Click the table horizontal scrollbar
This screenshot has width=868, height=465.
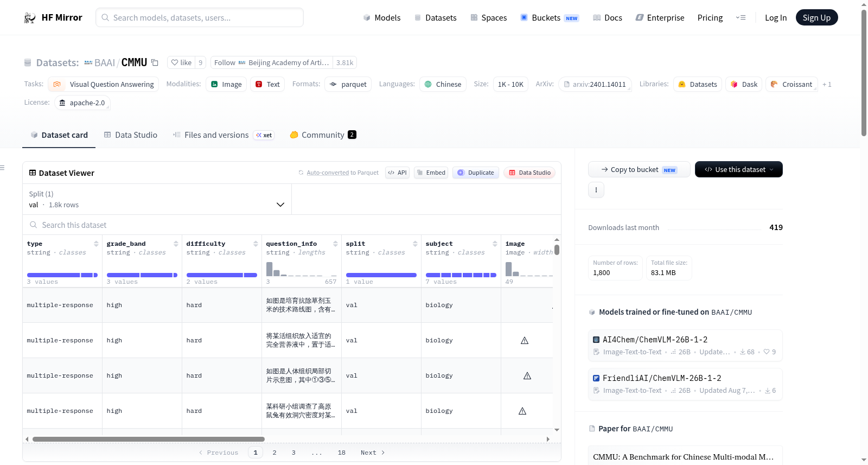pos(149,439)
